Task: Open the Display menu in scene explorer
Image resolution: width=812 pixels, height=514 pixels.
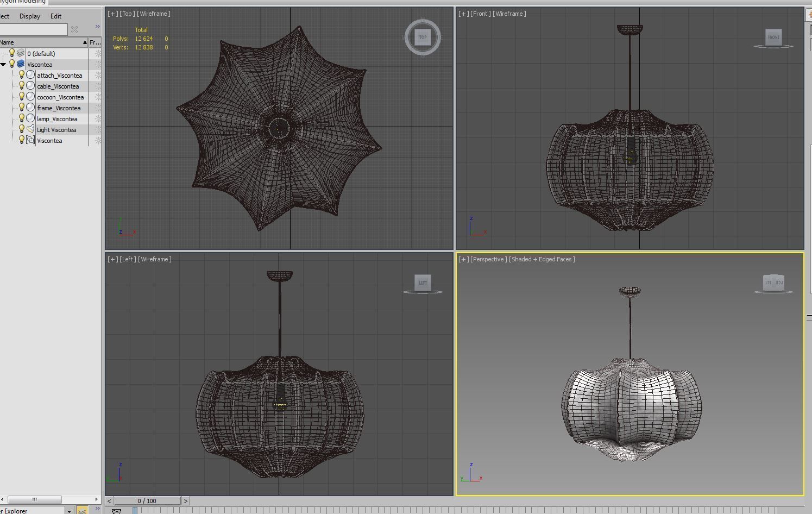Action: [30, 16]
